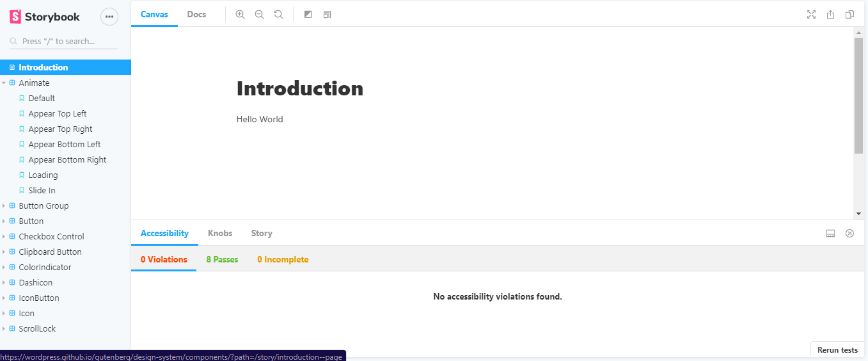Change addon panel orientation icon
Image resolution: width=868 pixels, height=361 pixels.
pos(830,233)
